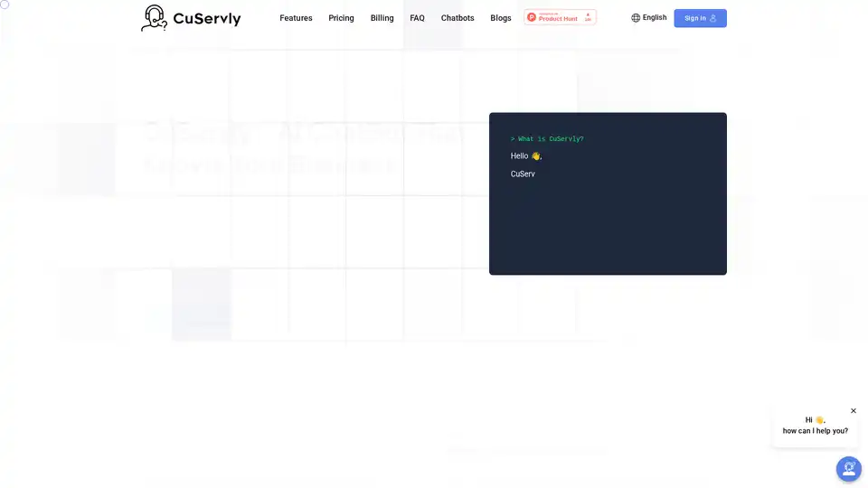The image size is (868, 488).
Task: Click the CuServly brand name text
Action: coord(207,18)
